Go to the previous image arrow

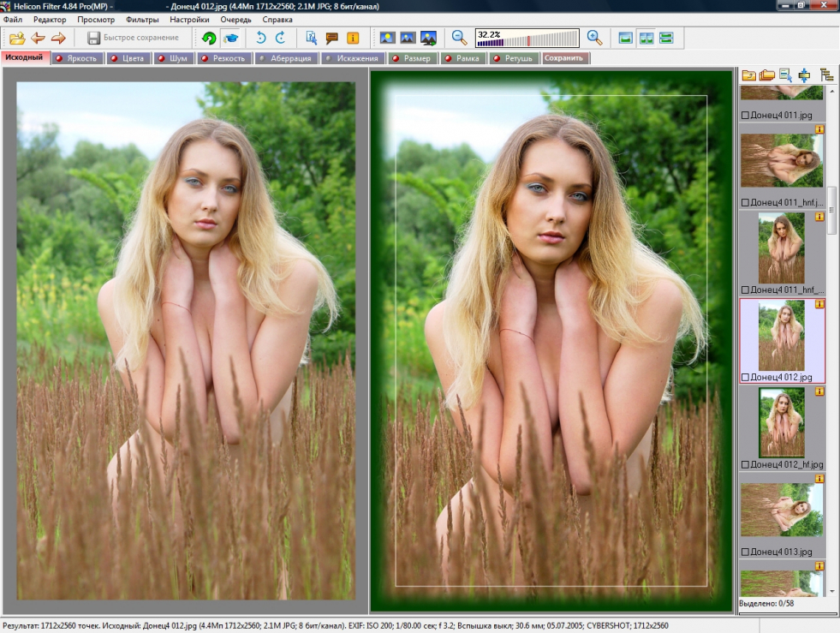(38, 38)
